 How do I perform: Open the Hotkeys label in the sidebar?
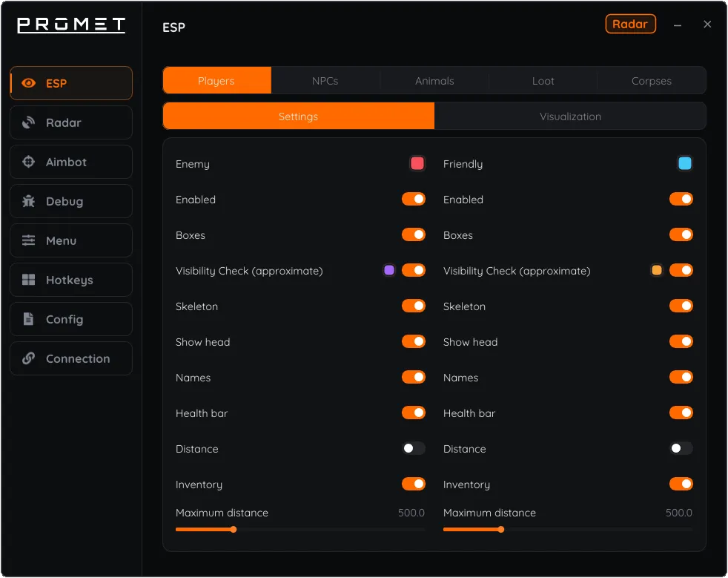[x=69, y=280]
